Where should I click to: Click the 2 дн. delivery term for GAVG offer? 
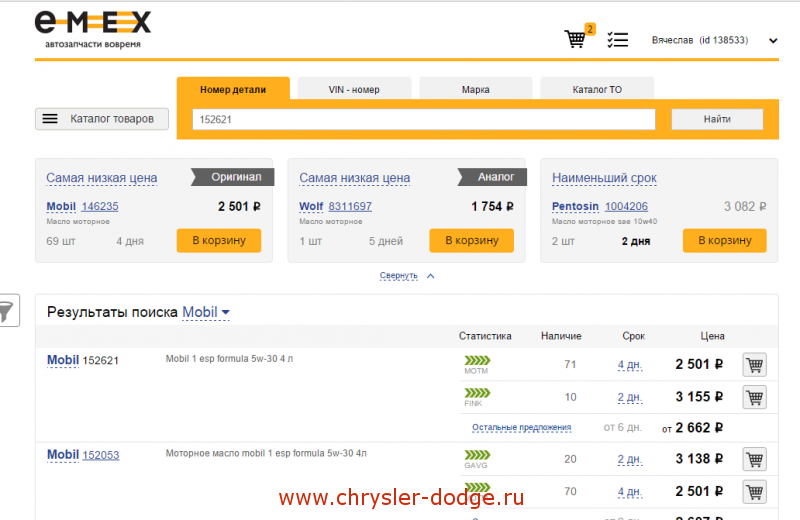630,459
